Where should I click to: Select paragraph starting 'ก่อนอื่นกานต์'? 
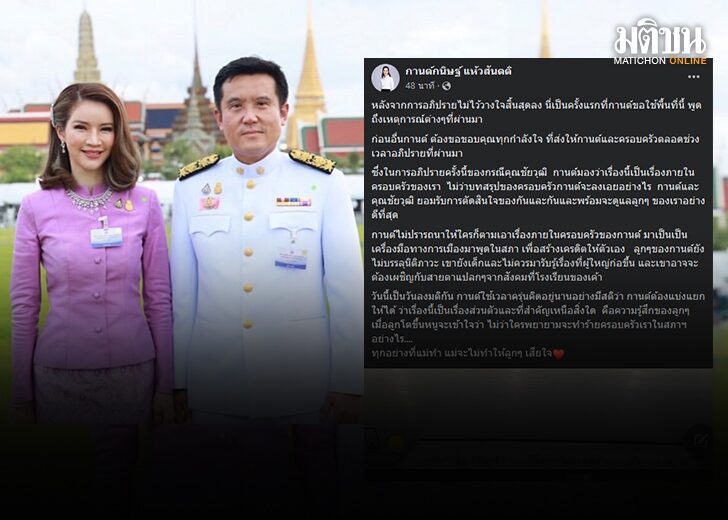(535, 146)
